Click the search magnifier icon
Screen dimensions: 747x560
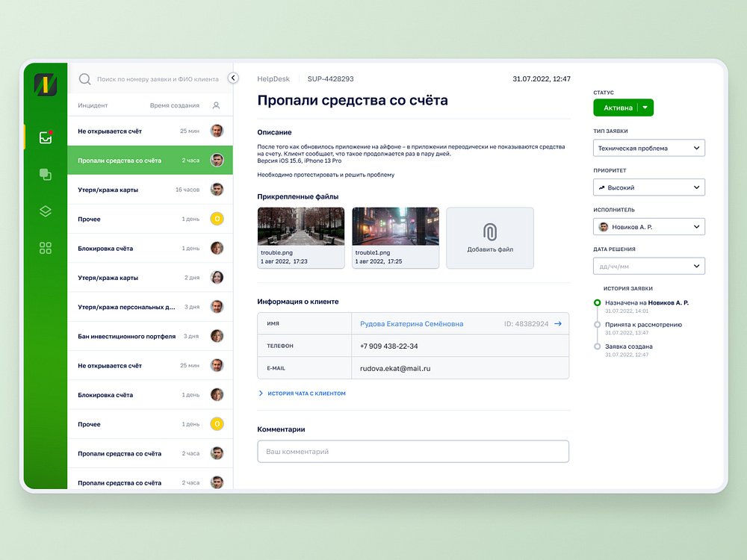[x=84, y=78]
